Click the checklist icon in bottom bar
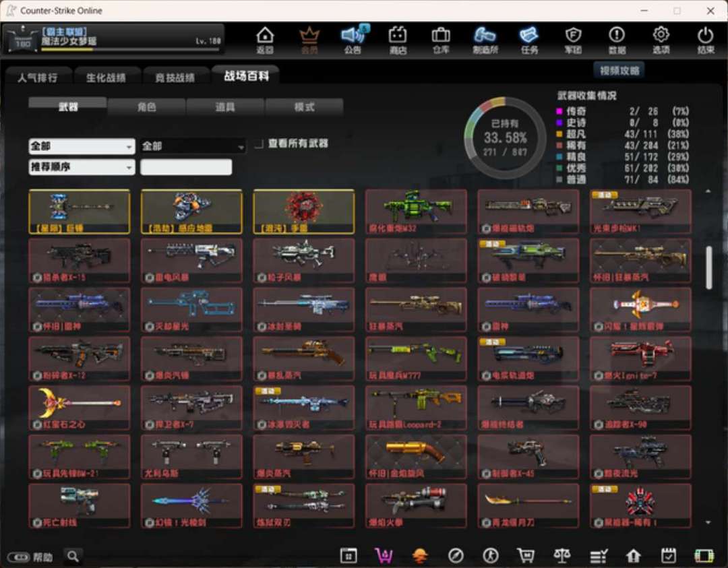 coord(599,555)
